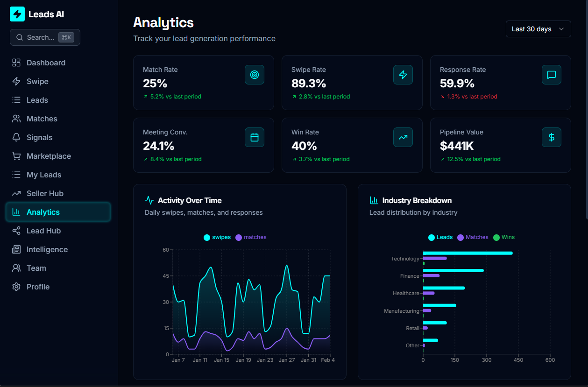This screenshot has height=387, width=588.
Task: Click the Leads AI lightning logo
Action: pyautogui.click(x=17, y=14)
